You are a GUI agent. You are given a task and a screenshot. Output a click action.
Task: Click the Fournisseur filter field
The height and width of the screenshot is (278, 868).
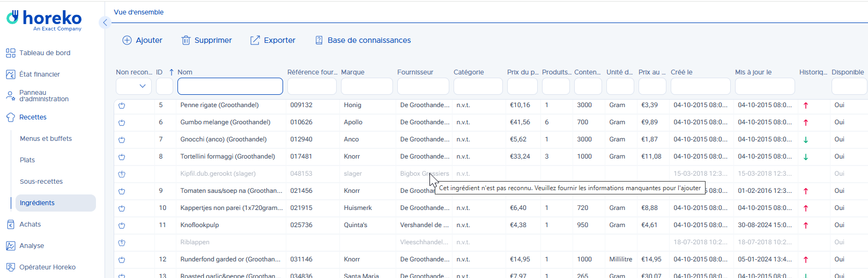point(423,86)
